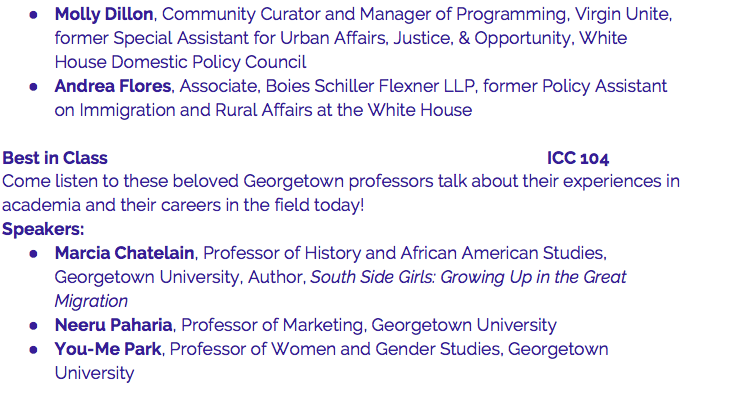Click the bullet before Molly Dillon
The image size is (729, 413).
(x=33, y=15)
